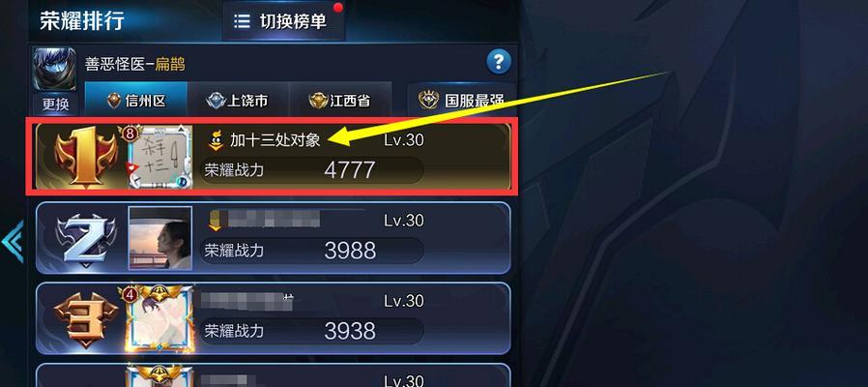Switch to the 江西省 tab
The image size is (868, 387).
click(340, 101)
